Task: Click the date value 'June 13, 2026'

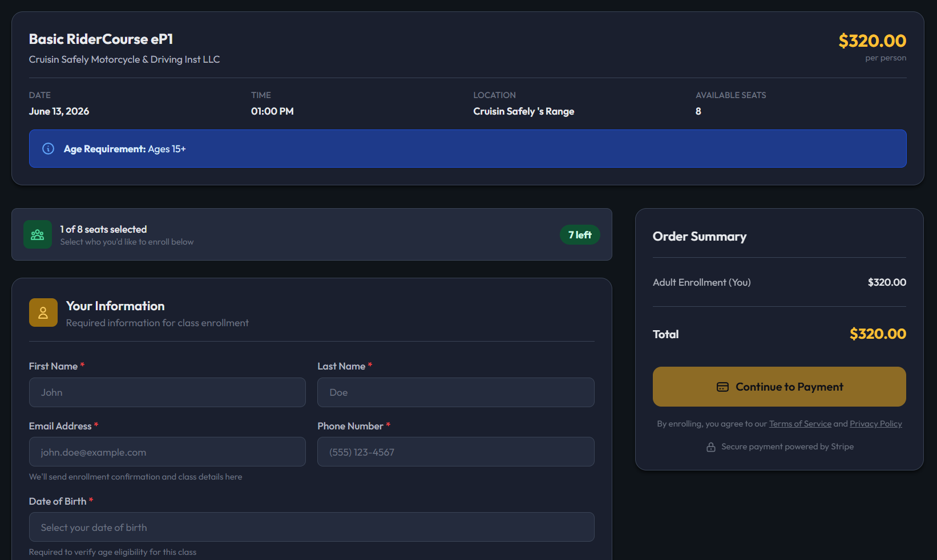Action: pyautogui.click(x=59, y=111)
